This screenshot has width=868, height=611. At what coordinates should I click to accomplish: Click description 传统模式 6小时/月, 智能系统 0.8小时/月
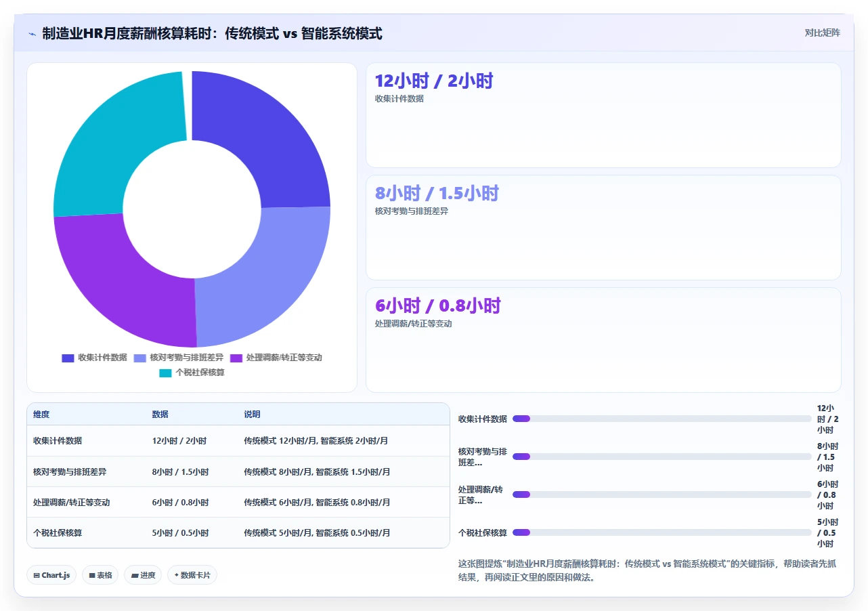coord(318,503)
